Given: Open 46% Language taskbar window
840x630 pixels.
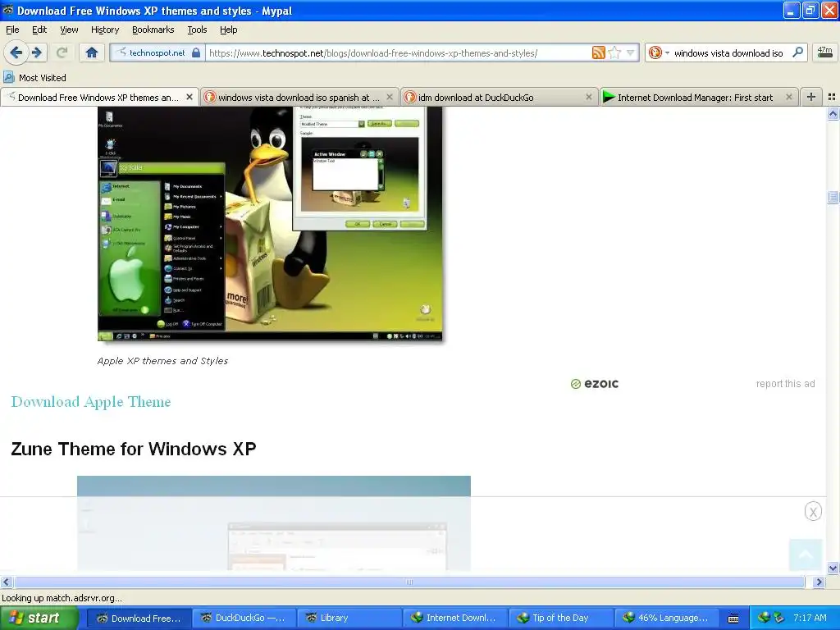Looking at the screenshot, I should (665, 619).
